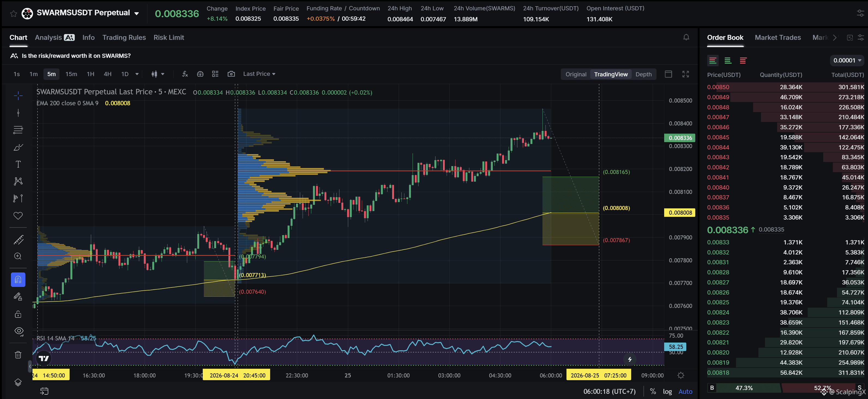
Task: Open chart settings gear on time axis
Action: [x=681, y=376]
